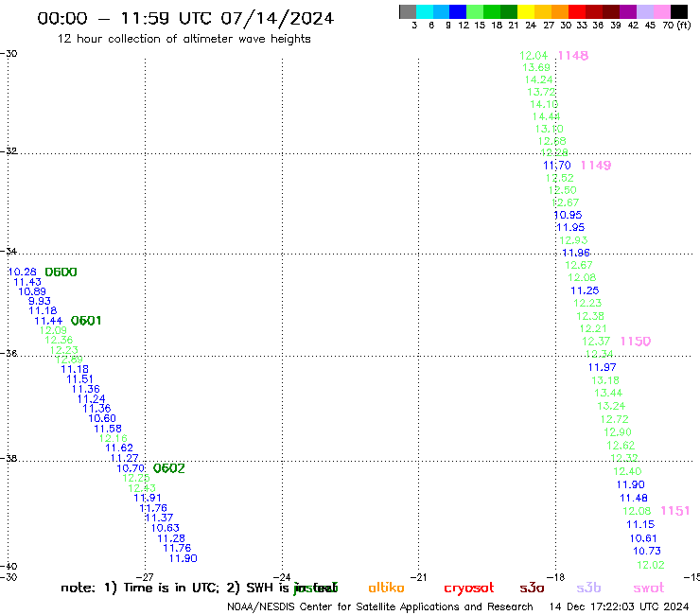
Task: Select the longitude axis label -24
Action: point(282,577)
